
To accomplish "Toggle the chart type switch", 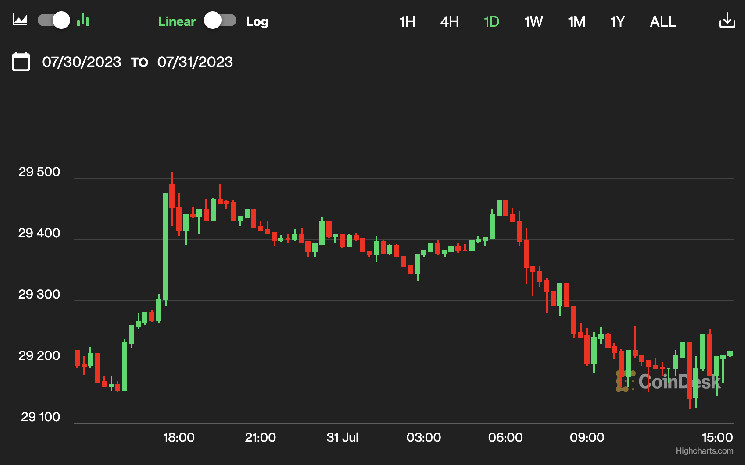I will [x=54, y=20].
